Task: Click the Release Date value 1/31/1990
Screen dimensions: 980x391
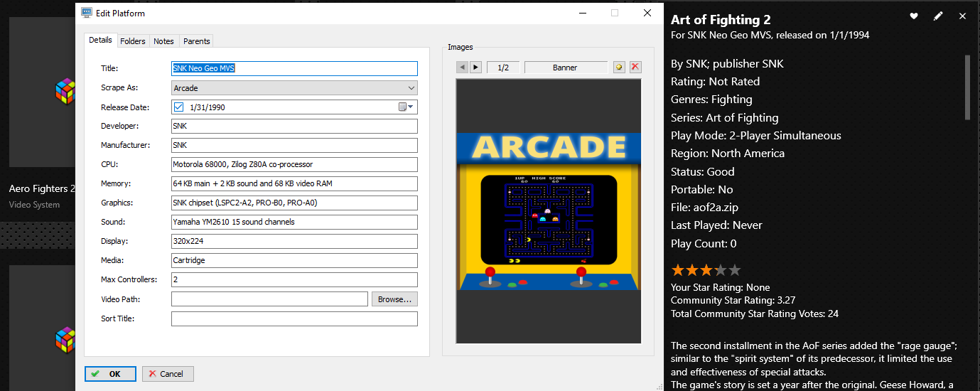Action: 208,107
